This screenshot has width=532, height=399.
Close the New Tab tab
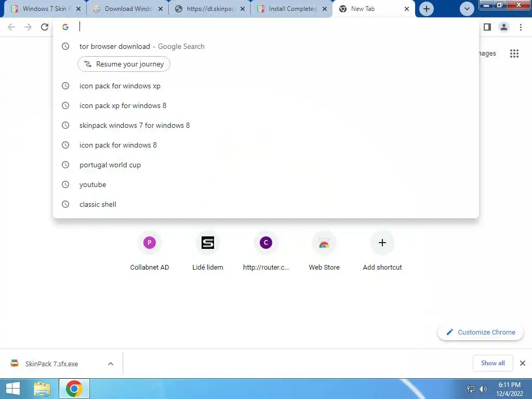[x=407, y=9]
